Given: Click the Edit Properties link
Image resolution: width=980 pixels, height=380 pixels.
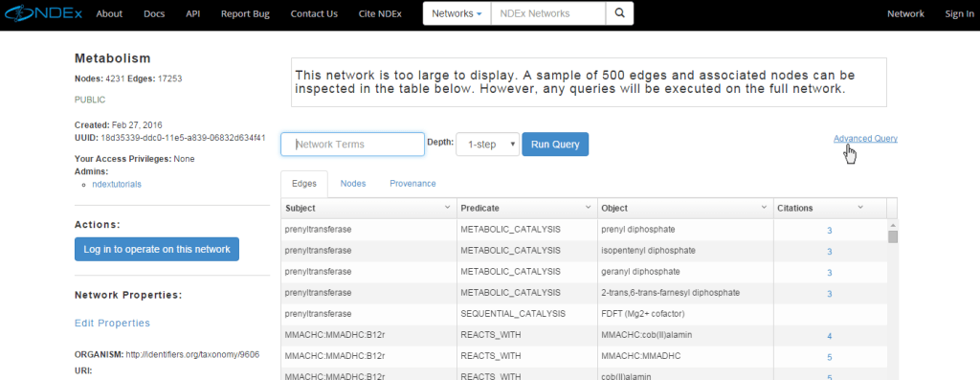Looking at the screenshot, I should tap(113, 324).
